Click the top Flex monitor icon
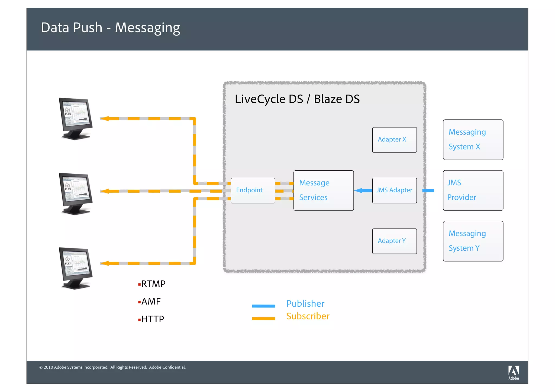 tap(76, 118)
